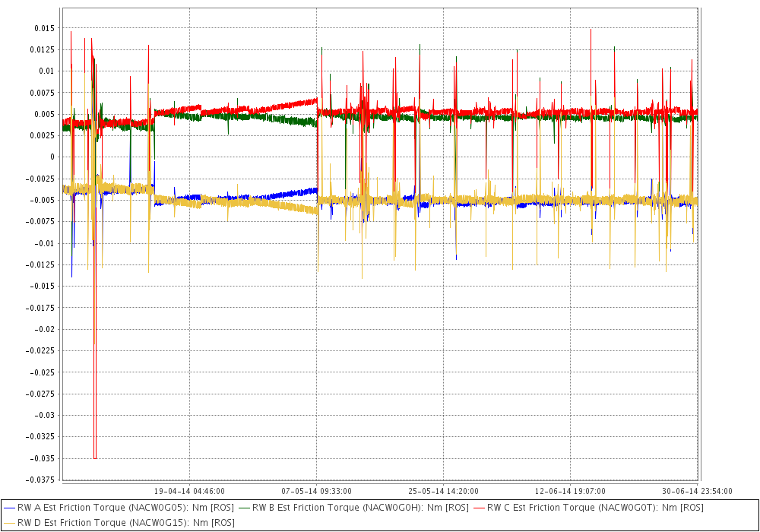Image resolution: width=760 pixels, height=532 pixels.
Task: Click the 0.01 y-axis value
Action: pos(46,71)
